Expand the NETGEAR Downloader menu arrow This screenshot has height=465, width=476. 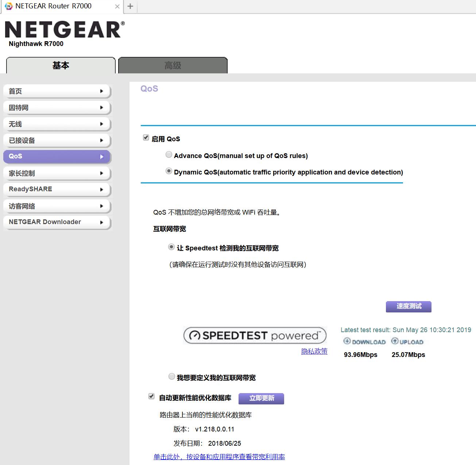click(x=102, y=222)
